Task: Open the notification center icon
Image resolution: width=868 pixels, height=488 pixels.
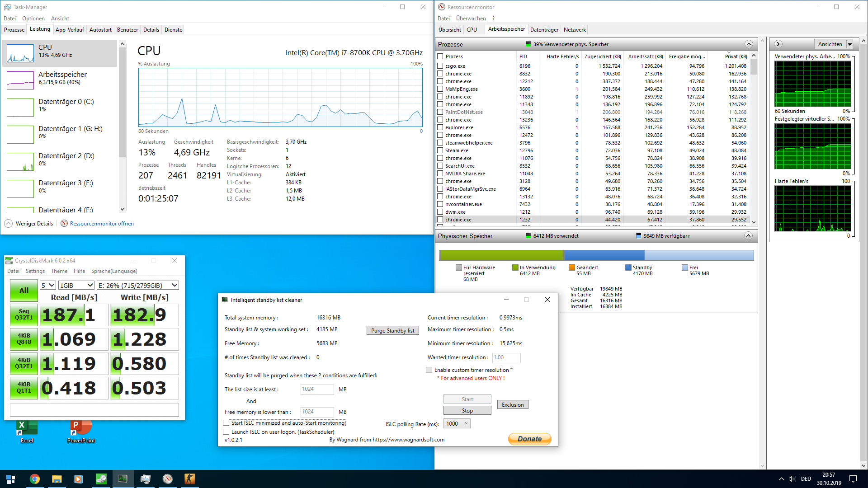Action: click(x=853, y=479)
